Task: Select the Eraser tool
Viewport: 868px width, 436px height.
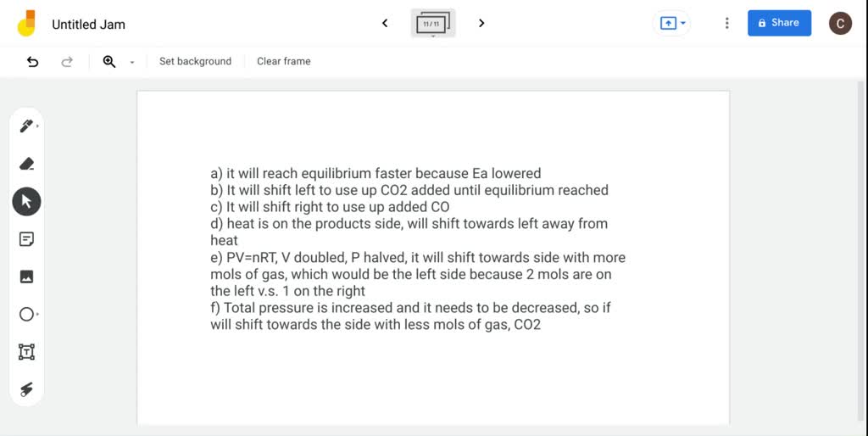Action: point(26,164)
